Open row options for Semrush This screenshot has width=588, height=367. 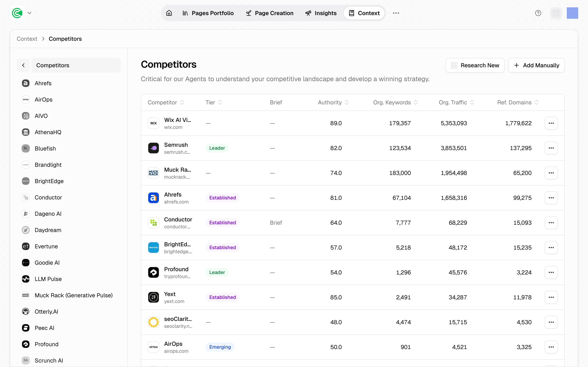point(551,148)
